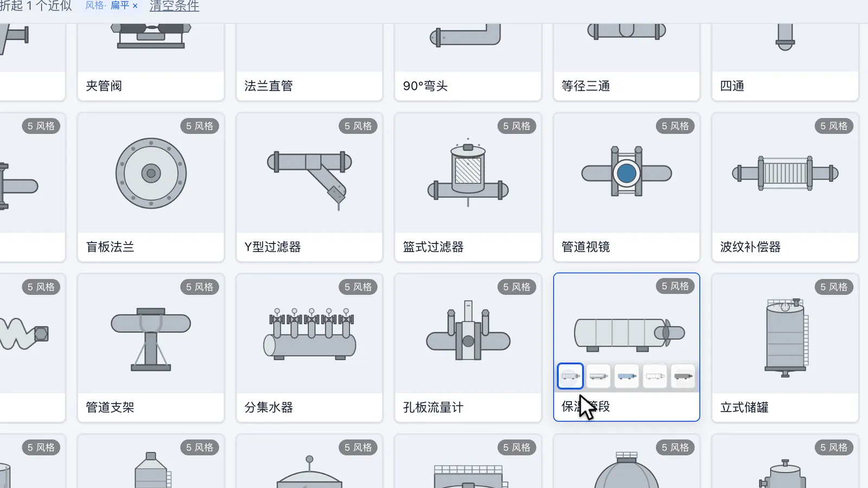Image resolution: width=868 pixels, height=488 pixels.
Task: Click the 夹管阀 label
Action: (x=104, y=86)
